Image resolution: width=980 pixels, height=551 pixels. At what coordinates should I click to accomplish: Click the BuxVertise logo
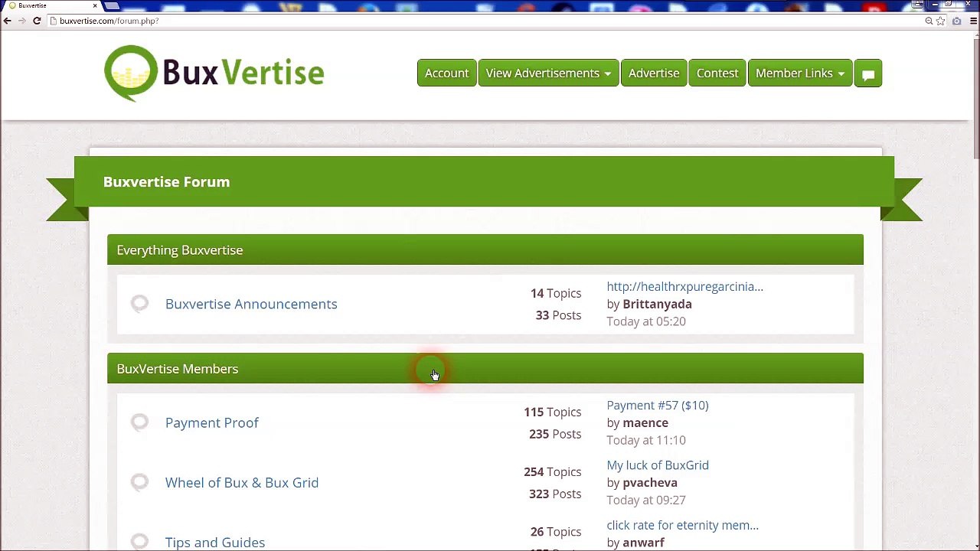214,73
